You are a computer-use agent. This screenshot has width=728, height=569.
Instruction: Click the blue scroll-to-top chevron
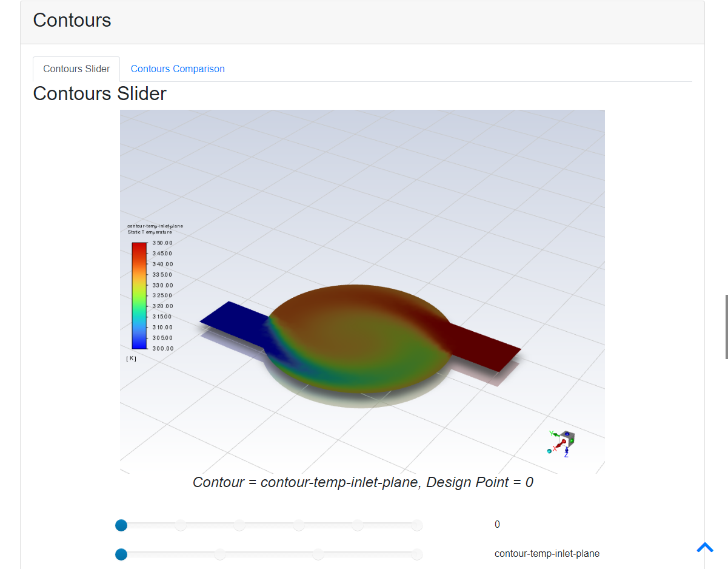pos(705,547)
